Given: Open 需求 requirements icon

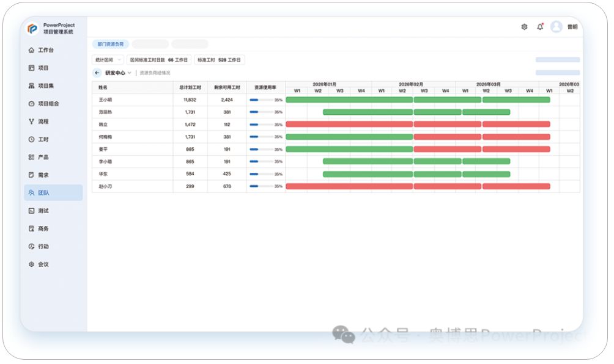Looking at the screenshot, I should click(31, 175).
